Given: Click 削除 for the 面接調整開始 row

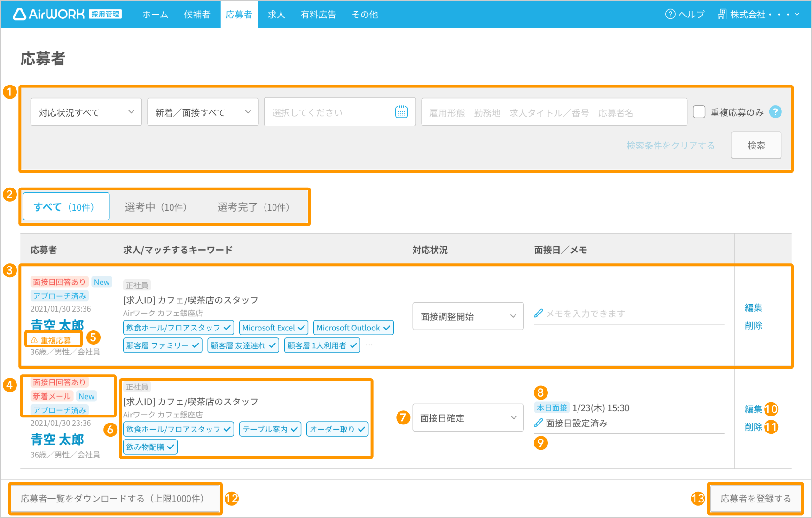Looking at the screenshot, I should 753,325.
